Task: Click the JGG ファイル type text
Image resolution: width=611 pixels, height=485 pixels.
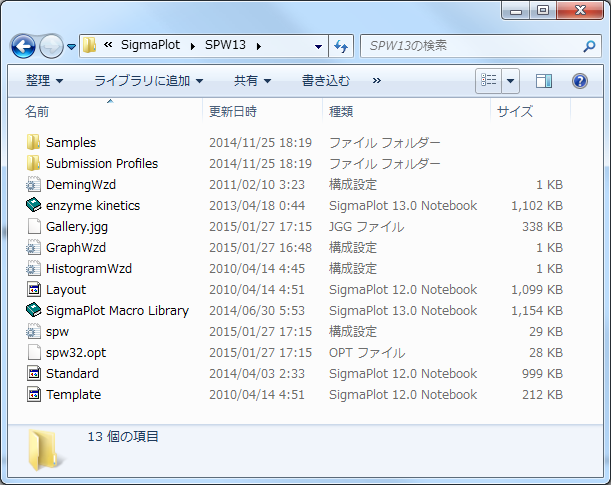Action: (366, 227)
